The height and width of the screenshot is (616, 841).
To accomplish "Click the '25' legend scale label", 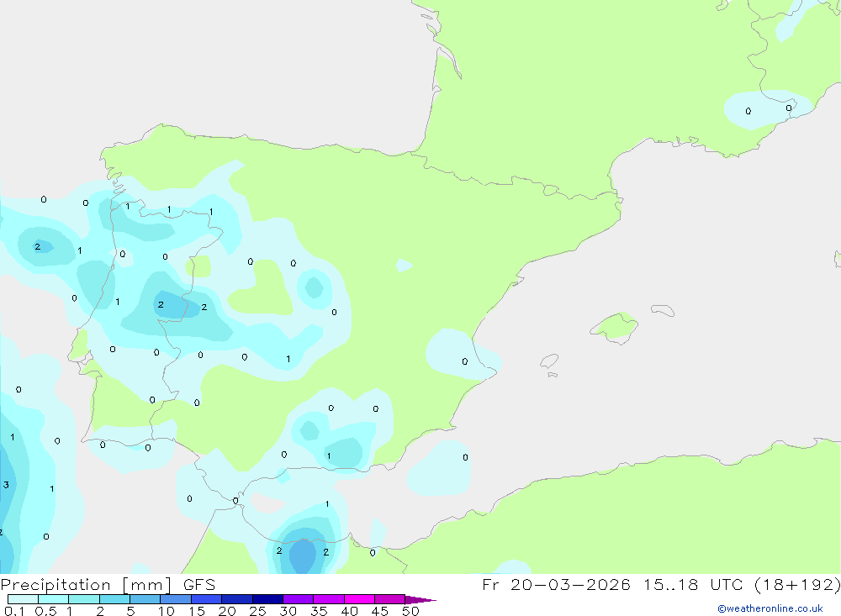I will tap(257, 611).
